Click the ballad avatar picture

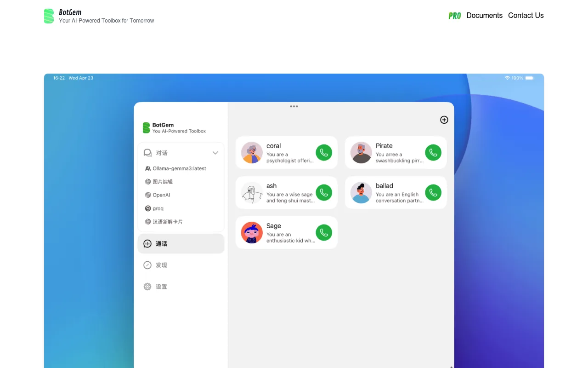coord(361,193)
